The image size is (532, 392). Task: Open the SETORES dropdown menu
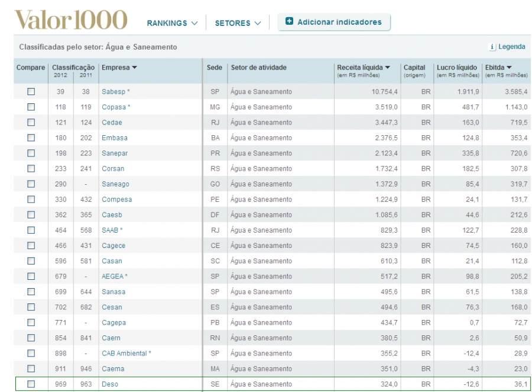pyautogui.click(x=238, y=23)
